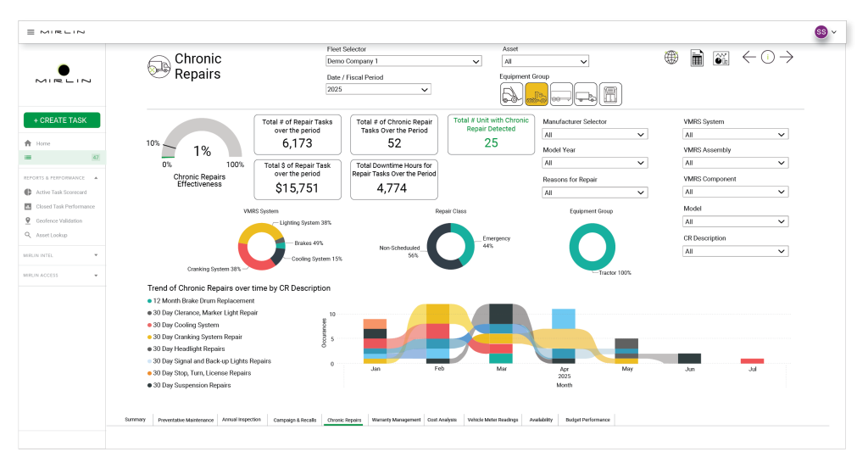Click the Create Task button
The image size is (868, 463).
[61, 120]
